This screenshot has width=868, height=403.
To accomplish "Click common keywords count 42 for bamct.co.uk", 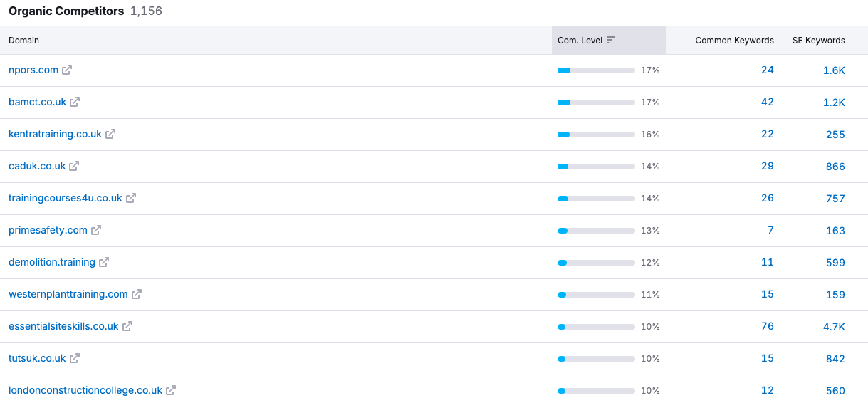I will (767, 102).
